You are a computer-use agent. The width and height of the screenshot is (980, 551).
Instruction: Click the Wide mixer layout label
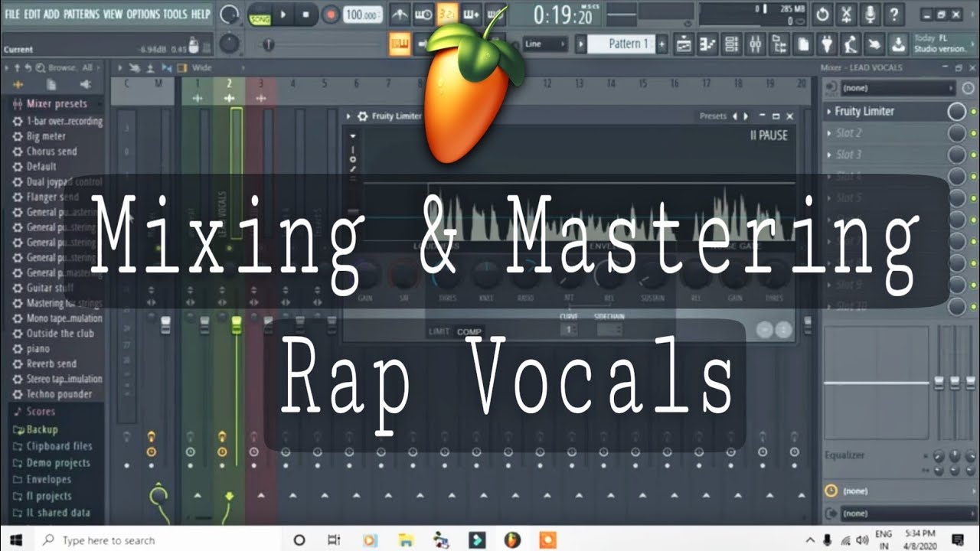click(202, 68)
